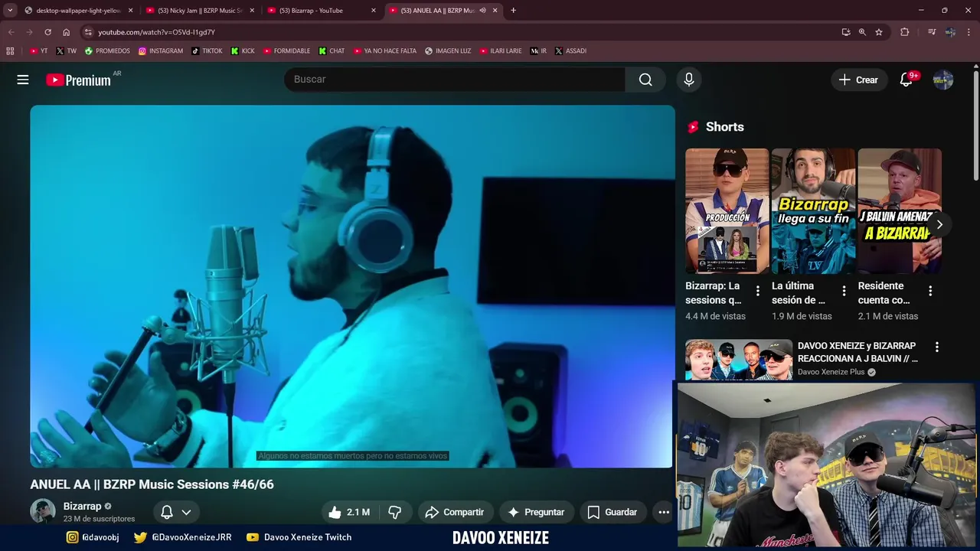Reload the current page

47,32
